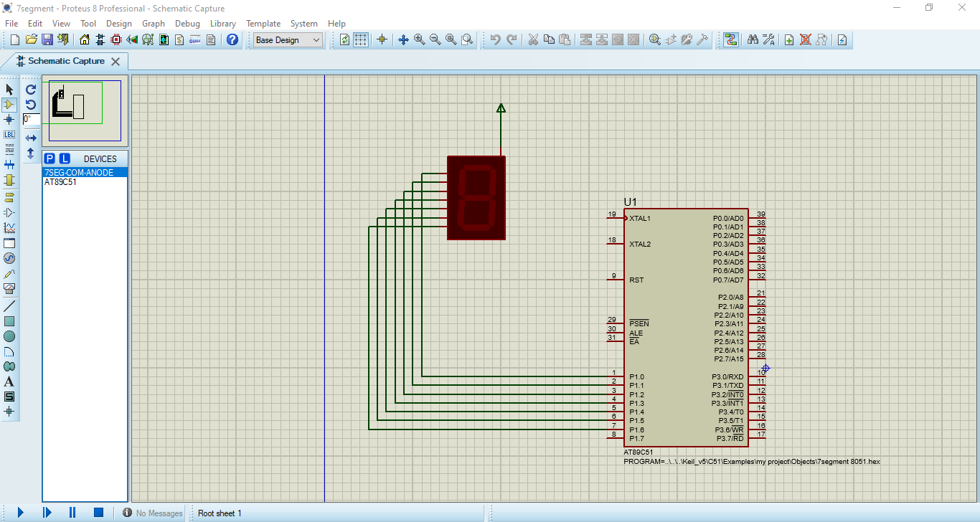Click the P pick-devices button
Image resolution: width=980 pixels, height=522 pixels.
tap(50, 157)
